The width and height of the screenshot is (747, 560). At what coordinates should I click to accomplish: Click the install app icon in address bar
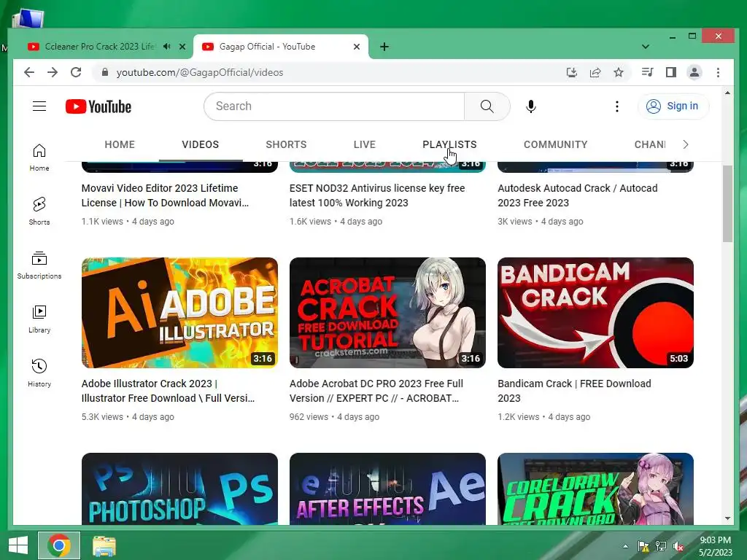point(572,72)
